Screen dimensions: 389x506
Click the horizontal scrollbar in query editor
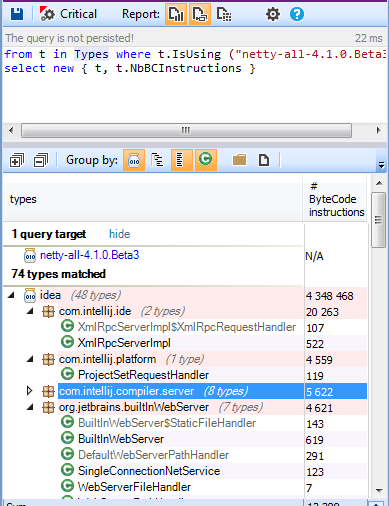(x=186, y=130)
